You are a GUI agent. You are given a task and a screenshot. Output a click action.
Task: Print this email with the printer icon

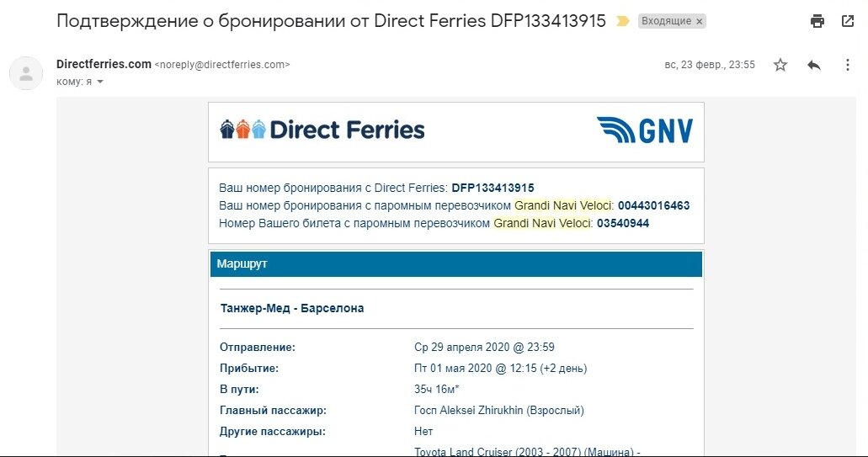[x=817, y=21]
